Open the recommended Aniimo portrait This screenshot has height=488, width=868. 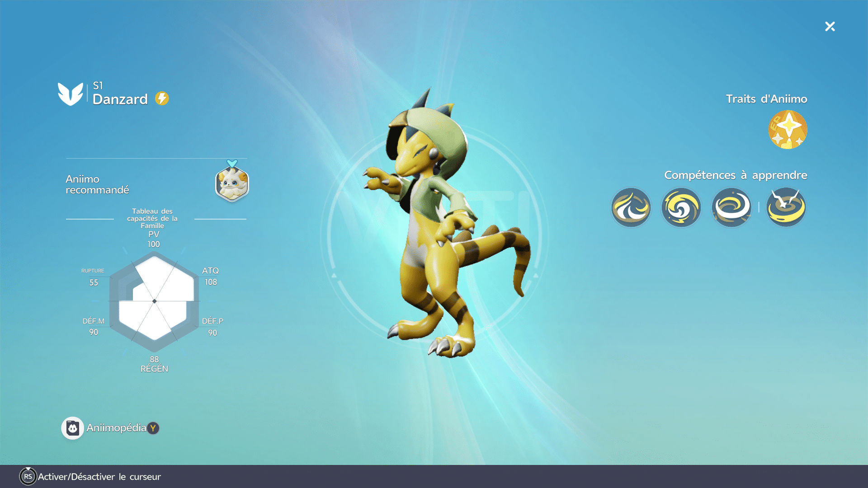tap(232, 183)
